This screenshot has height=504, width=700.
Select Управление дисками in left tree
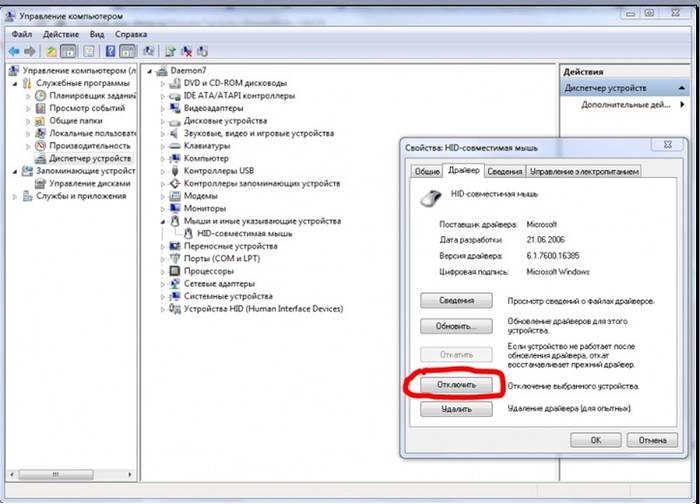click(88, 184)
